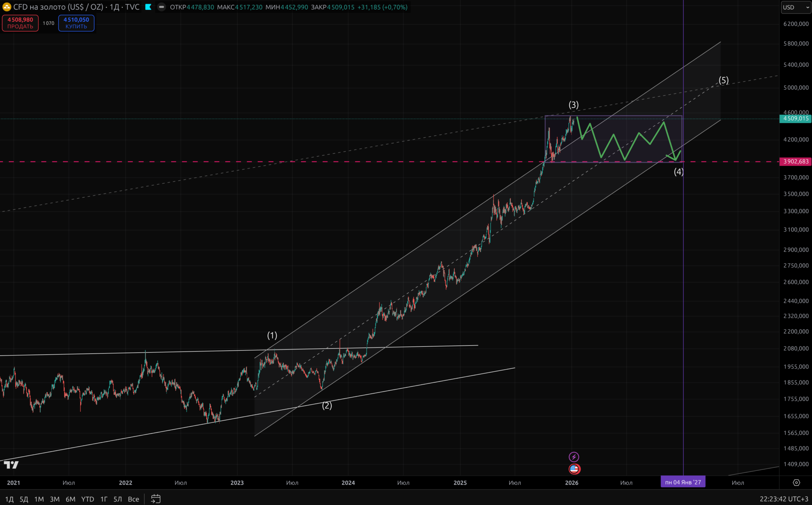Click the TradingView logo on chart
Screen dimensions: 812x505
click(11, 465)
